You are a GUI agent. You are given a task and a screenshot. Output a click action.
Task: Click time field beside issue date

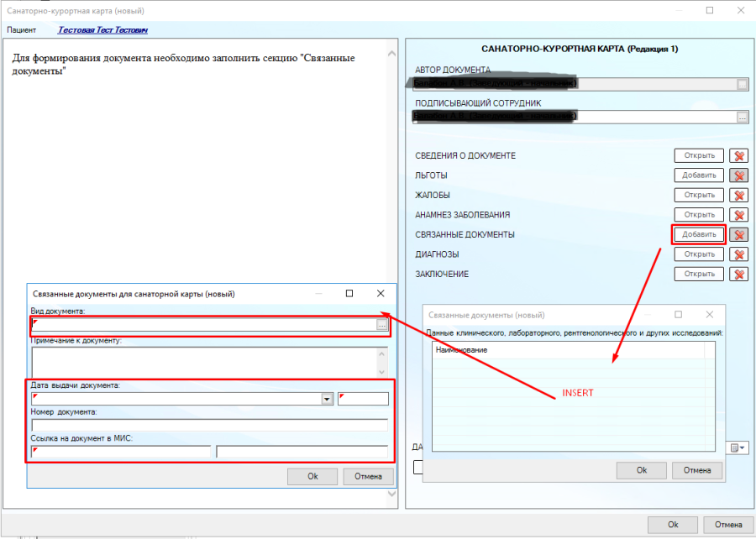click(363, 399)
